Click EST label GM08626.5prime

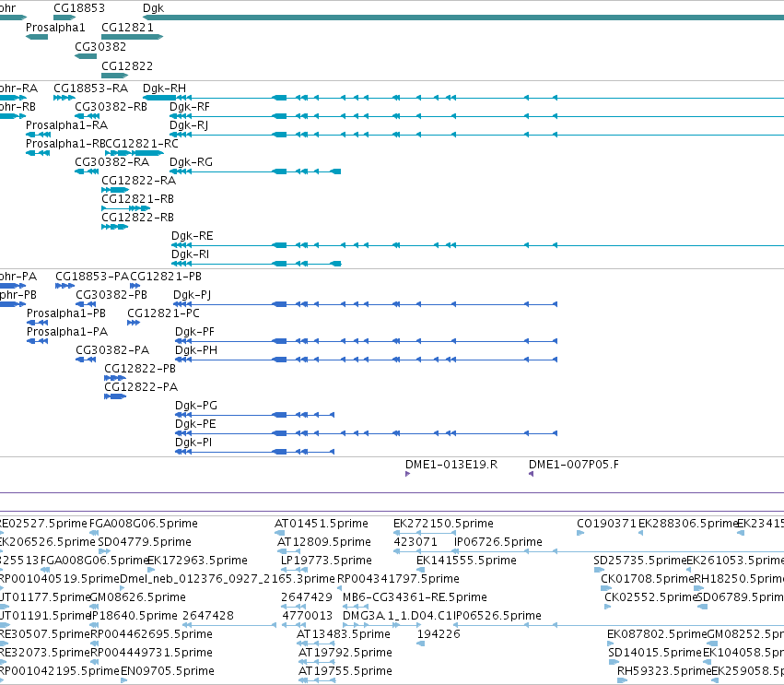[138, 597]
